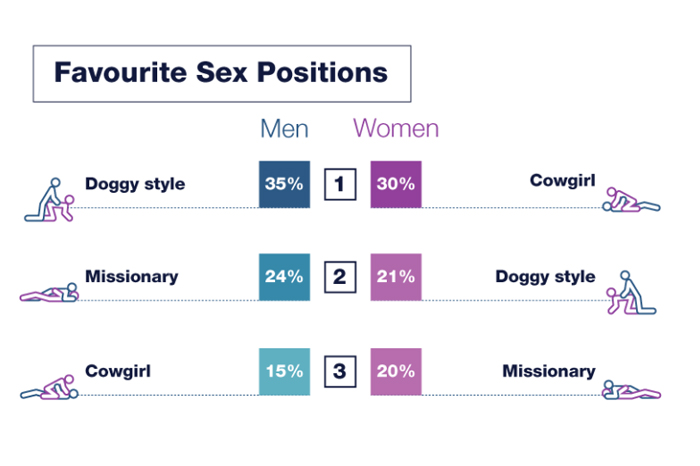Click the pictogram icon beside Men's Doggy style
The image size is (700, 466).
[50, 199]
